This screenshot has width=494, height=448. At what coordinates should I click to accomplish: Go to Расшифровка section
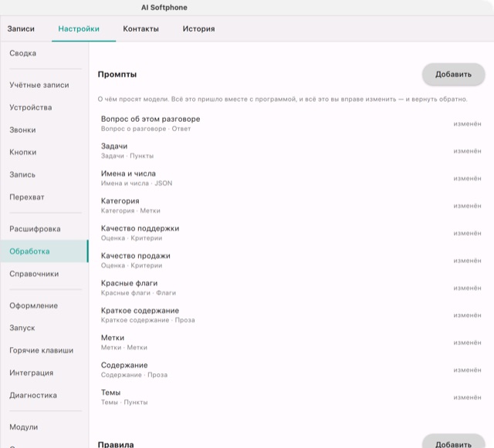[x=45, y=229]
